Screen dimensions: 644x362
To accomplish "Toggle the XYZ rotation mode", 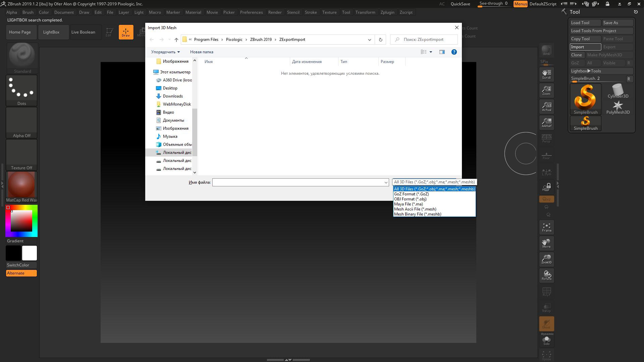I will click(546, 199).
